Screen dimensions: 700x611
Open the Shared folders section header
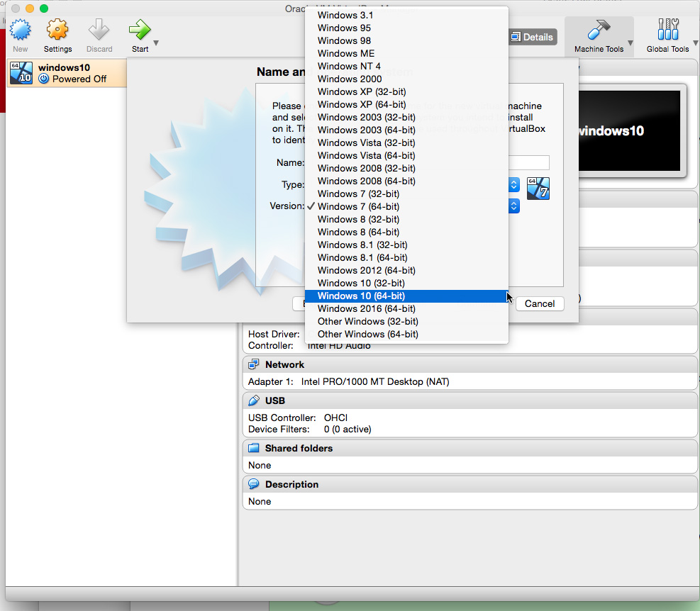point(470,448)
